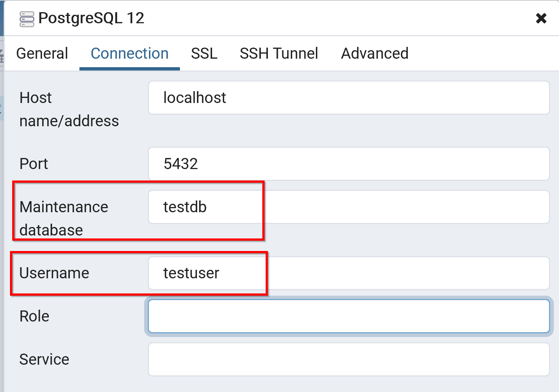Image resolution: width=559 pixels, height=392 pixels.
Task: Click the Host name/address field
Action: coord(349,98)
